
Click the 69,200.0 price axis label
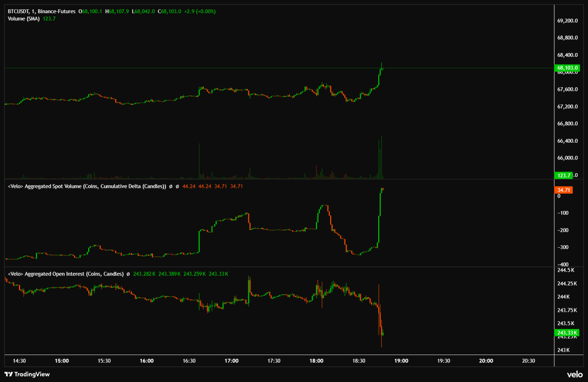[567, 21]
